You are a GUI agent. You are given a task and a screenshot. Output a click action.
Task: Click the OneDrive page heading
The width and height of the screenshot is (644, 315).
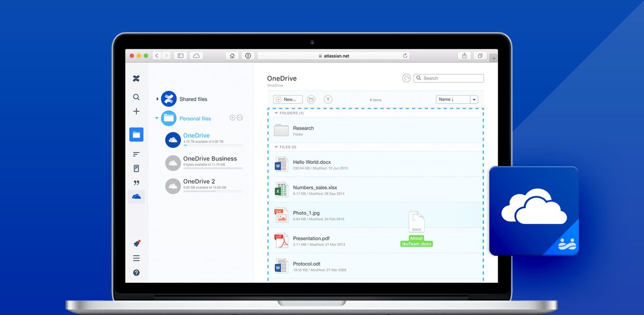click(x=282, y=78)
